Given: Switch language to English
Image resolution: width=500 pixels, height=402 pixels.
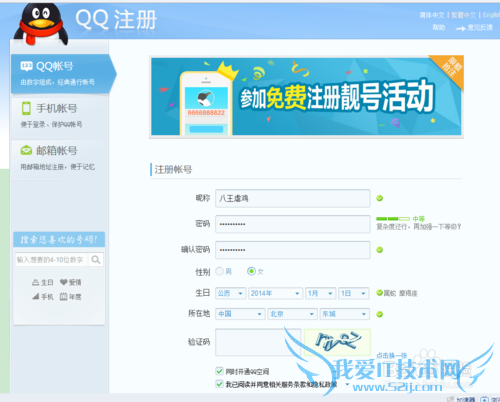Looking at the screenshot, I should pyautogui.click(x=491, y=15).
